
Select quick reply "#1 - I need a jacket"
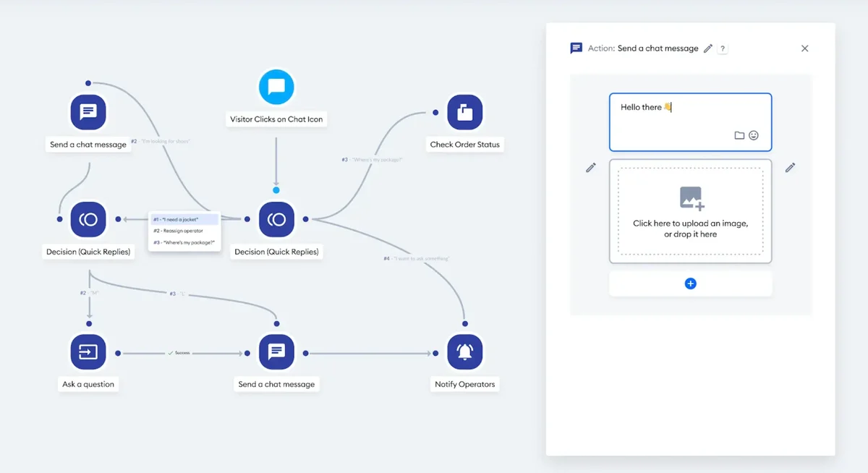184,218
